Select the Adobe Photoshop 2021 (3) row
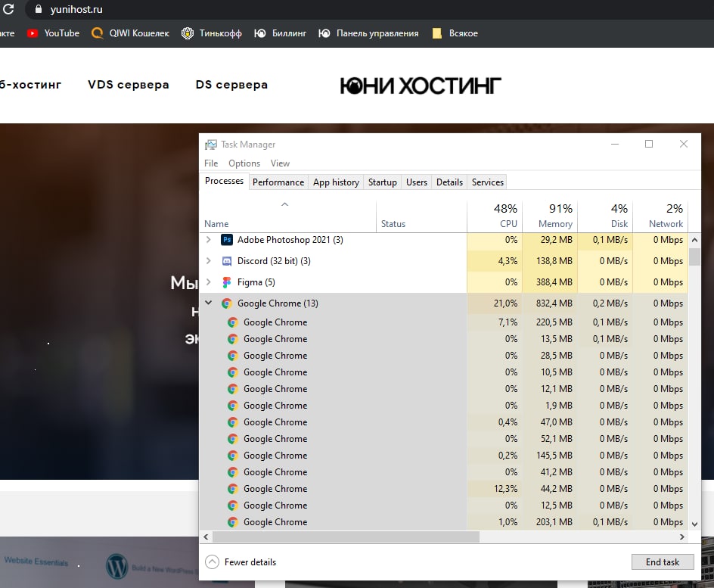The height and width of the screenshot is (588, 714). [444, 240]
